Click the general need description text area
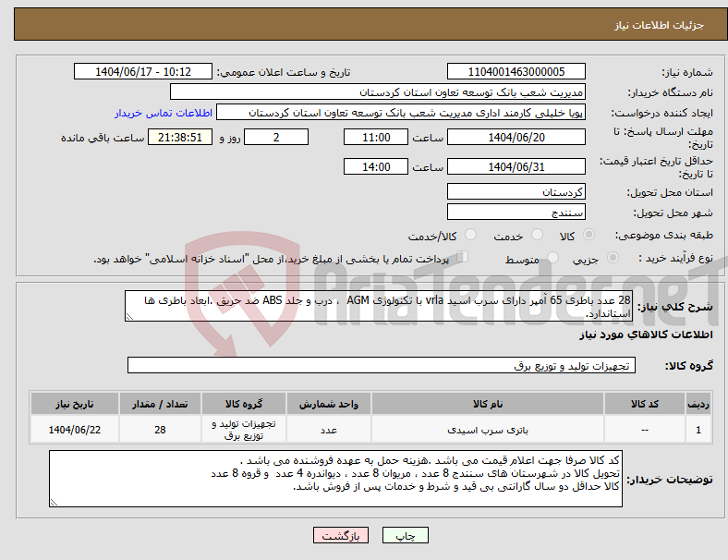The height and width of the screenshot is (560, 728). (379, 306)
